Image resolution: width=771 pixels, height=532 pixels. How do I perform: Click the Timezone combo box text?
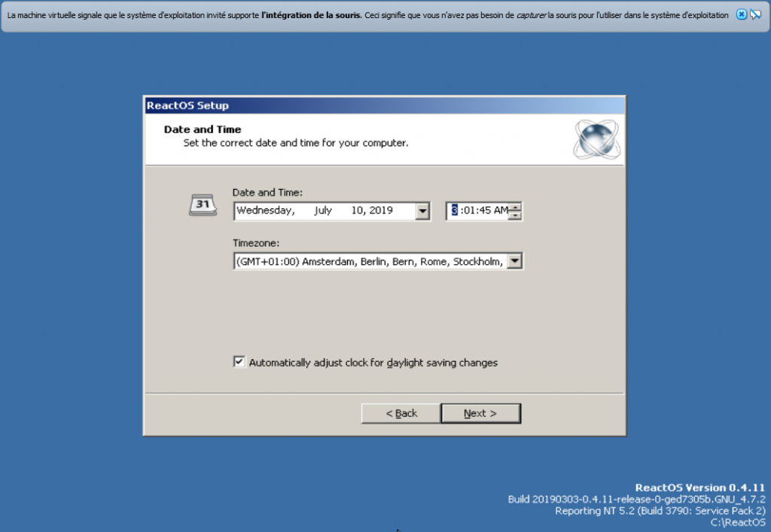(x=369, y=261)
